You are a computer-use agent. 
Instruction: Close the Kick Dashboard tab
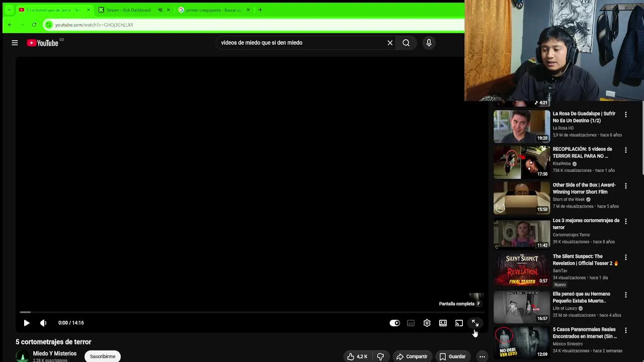click(x=169, y=10)
